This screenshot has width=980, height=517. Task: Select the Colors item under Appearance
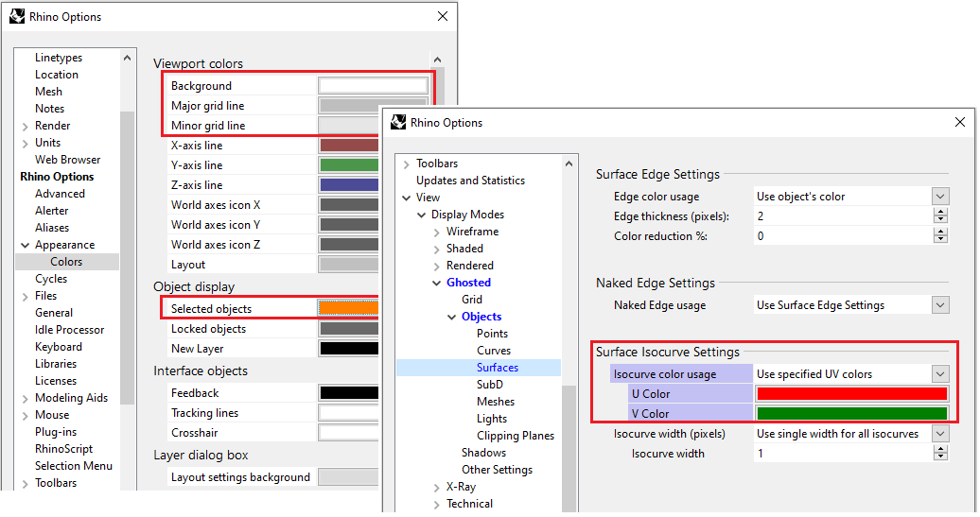pyautogui.click(x=66, y=262)
